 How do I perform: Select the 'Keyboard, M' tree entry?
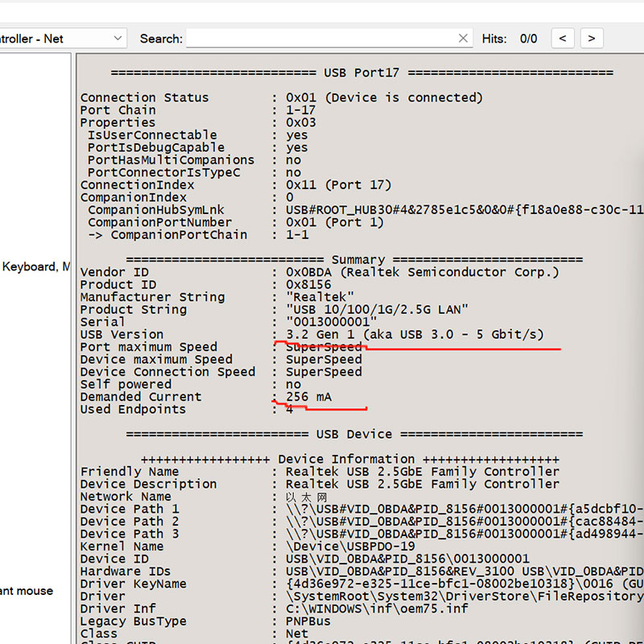click(35, 267)
